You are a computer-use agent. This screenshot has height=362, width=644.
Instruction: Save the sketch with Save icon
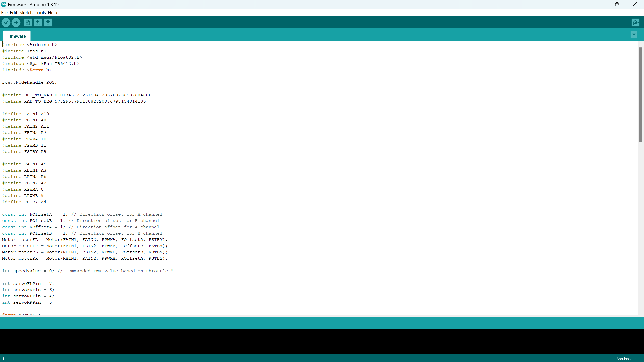48,23
